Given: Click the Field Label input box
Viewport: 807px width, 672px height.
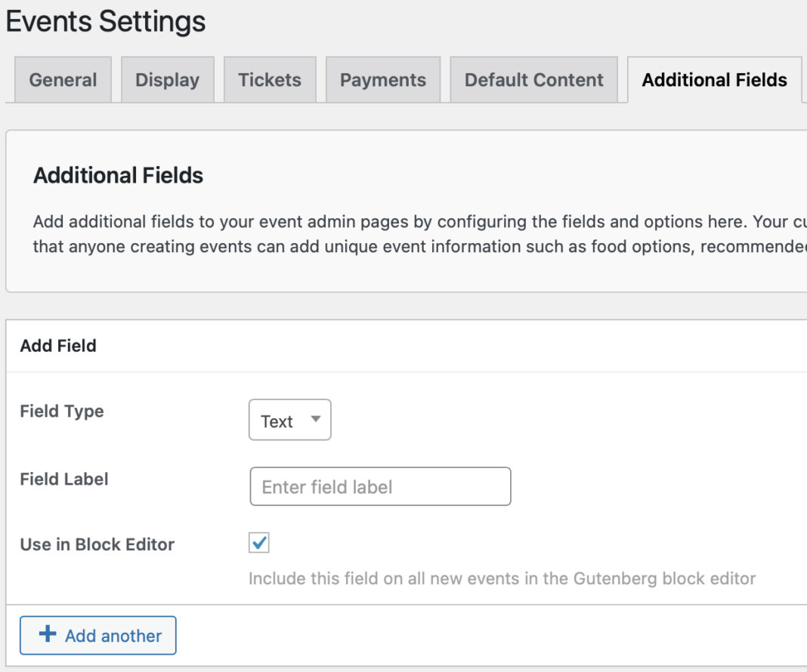Looking at the screenshot, I should (x=380, y=486).
